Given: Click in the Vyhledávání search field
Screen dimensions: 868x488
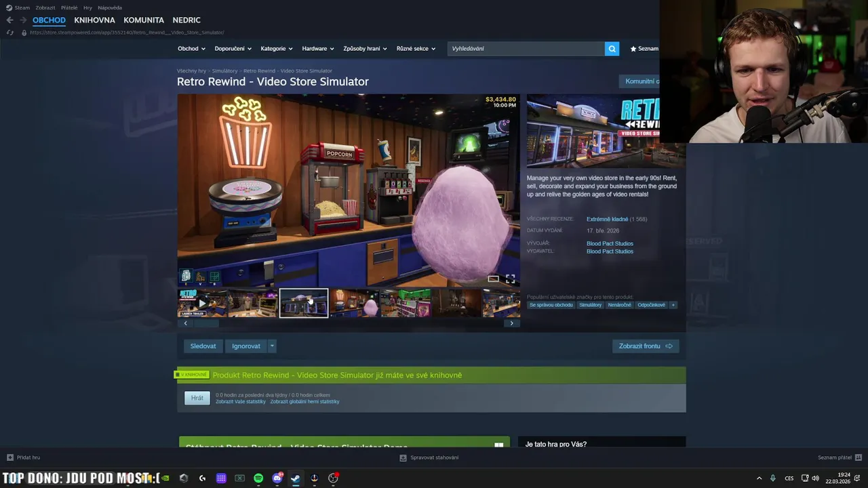Looking at the screenshot, I should click(526, 49).
